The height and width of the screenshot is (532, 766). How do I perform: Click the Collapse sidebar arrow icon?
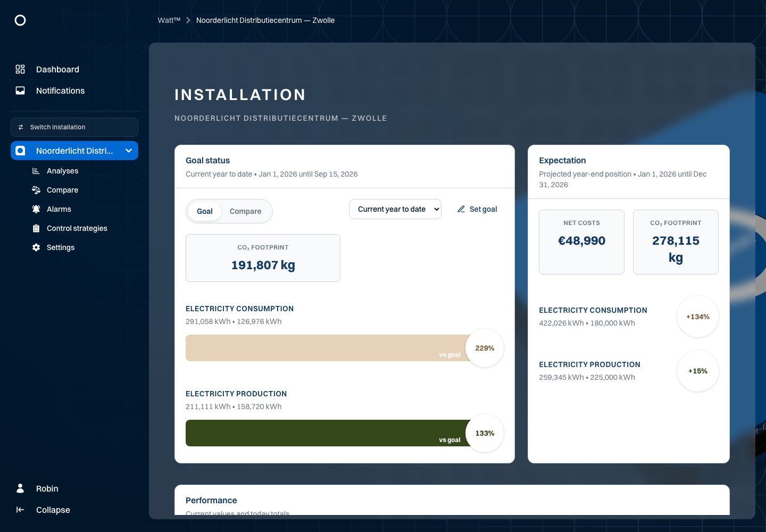click(20, 510)
